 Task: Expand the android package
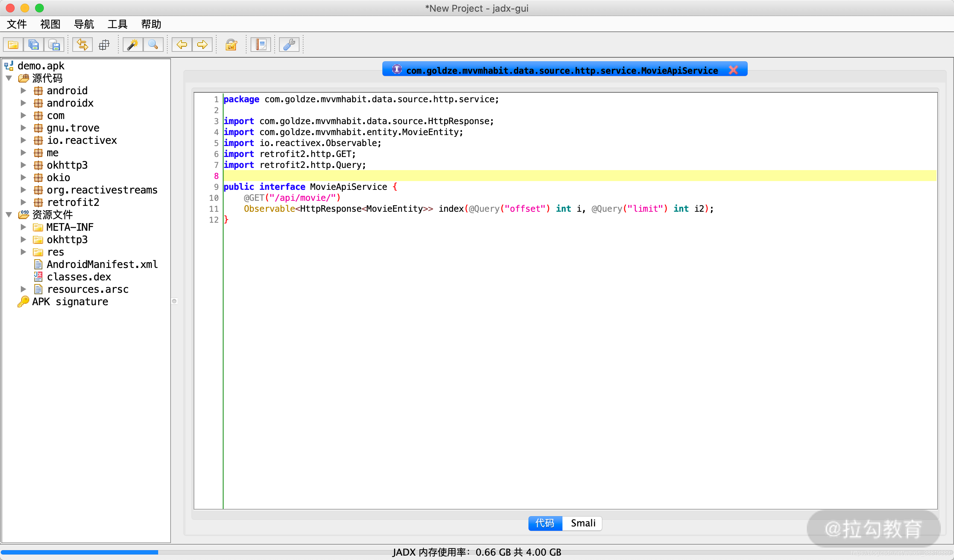23,91
